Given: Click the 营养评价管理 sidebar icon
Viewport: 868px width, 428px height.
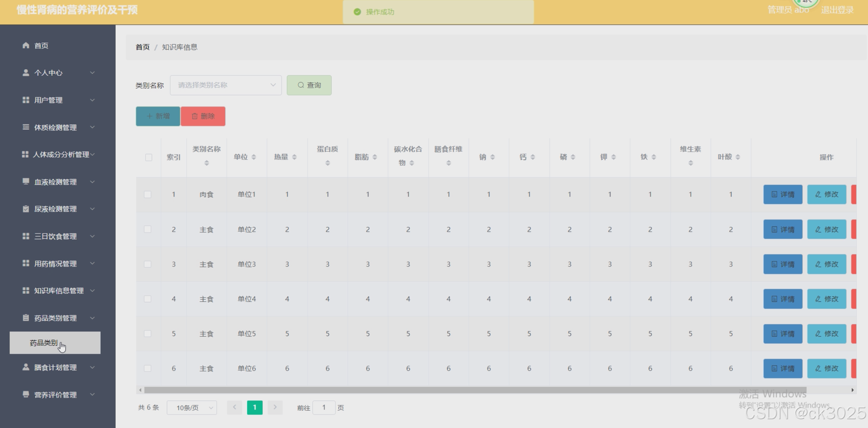Looking at the screenshot, I should coord(26,394).
